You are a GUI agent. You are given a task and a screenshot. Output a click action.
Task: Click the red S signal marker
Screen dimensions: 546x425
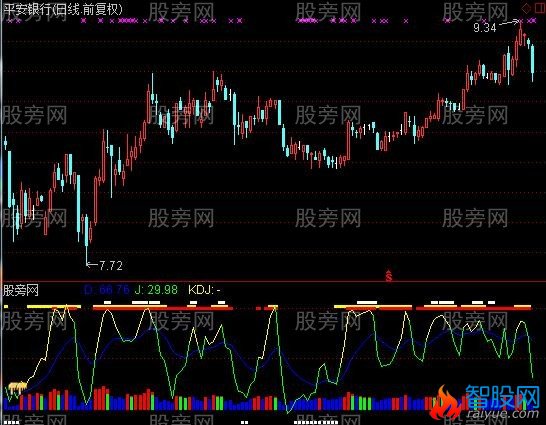pyautogui.click(x=389, y=276)
